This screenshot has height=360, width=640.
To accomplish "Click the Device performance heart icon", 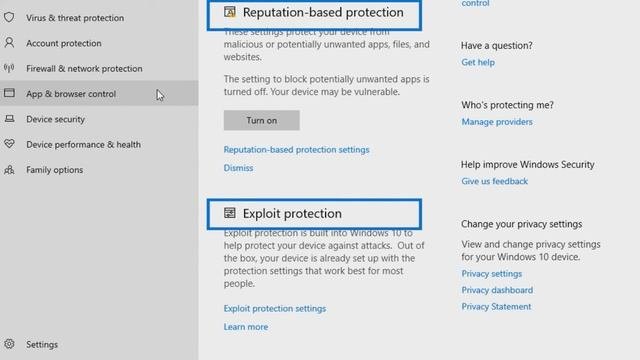I will click(x=9, y=144).
